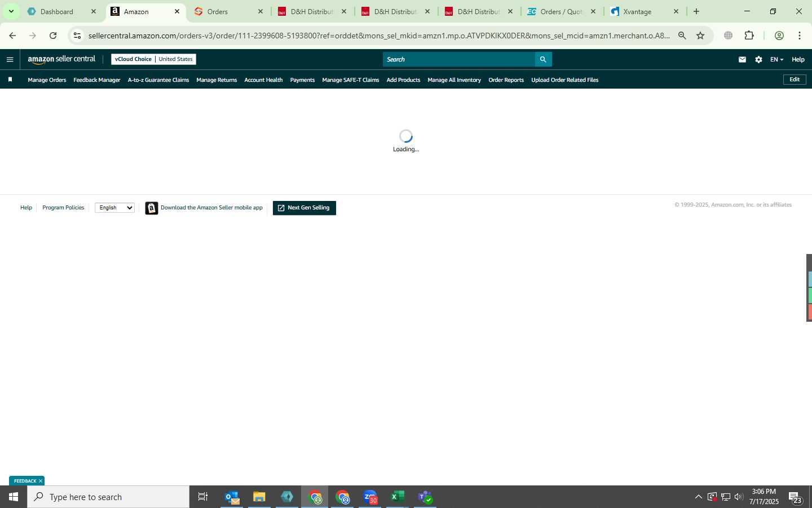Image resolution: width=812 pixels, height=508 pixels.
Task: Go back with browser back arrow
Action: click(12, 36)
